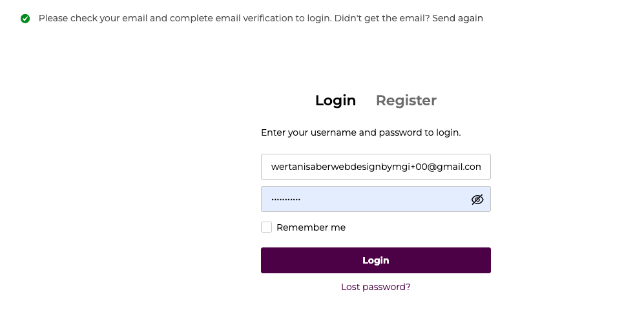The width and height of the screenshot is (644, 334).
Task: Toggle password visibility with crossed-eye icon
Action: (477, 200)
